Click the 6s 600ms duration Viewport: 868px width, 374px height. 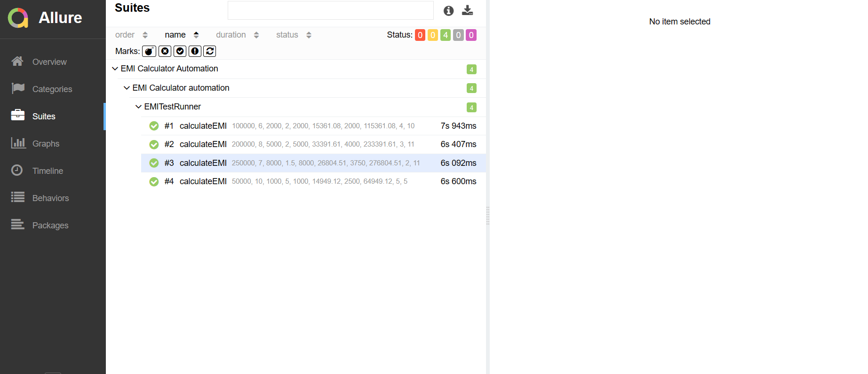pyautogui.click(x=458, y=181)
